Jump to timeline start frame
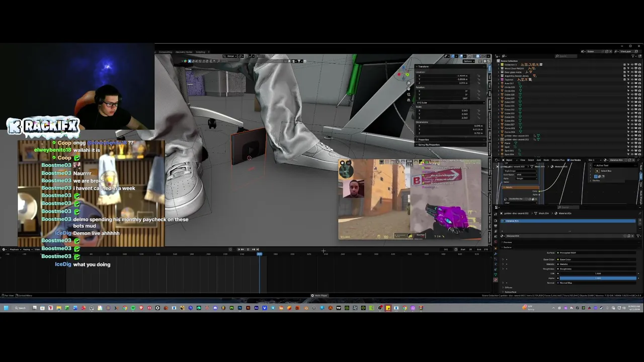 (239, 249)
